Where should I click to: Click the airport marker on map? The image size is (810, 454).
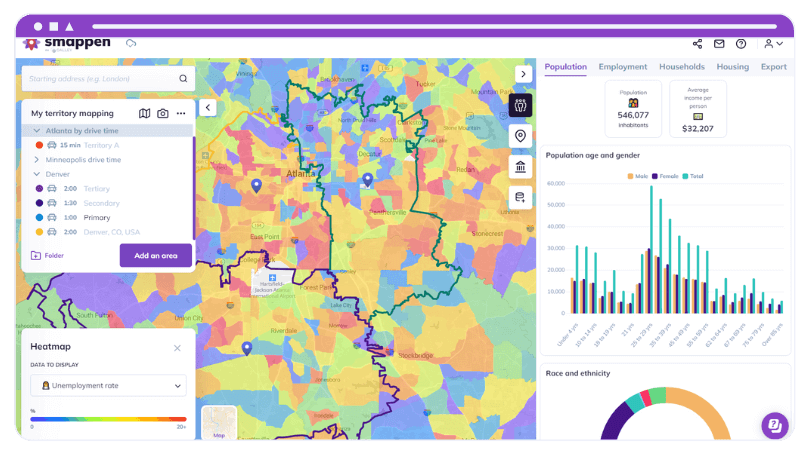(272, 278)
